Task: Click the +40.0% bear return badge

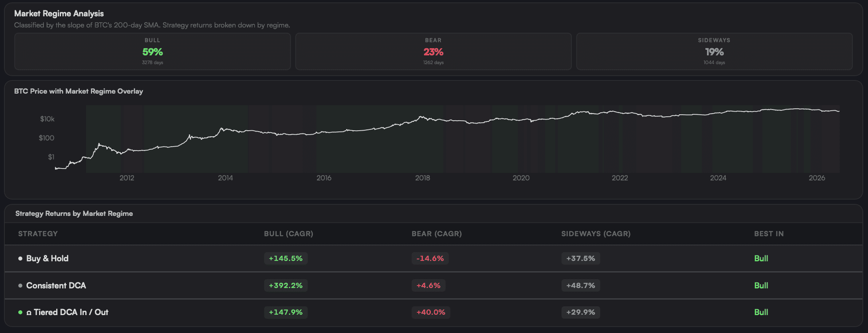Action: 431,312
